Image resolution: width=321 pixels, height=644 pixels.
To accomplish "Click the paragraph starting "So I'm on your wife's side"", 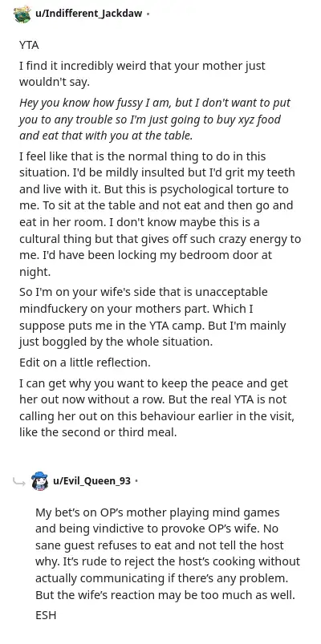I will 152,317.
